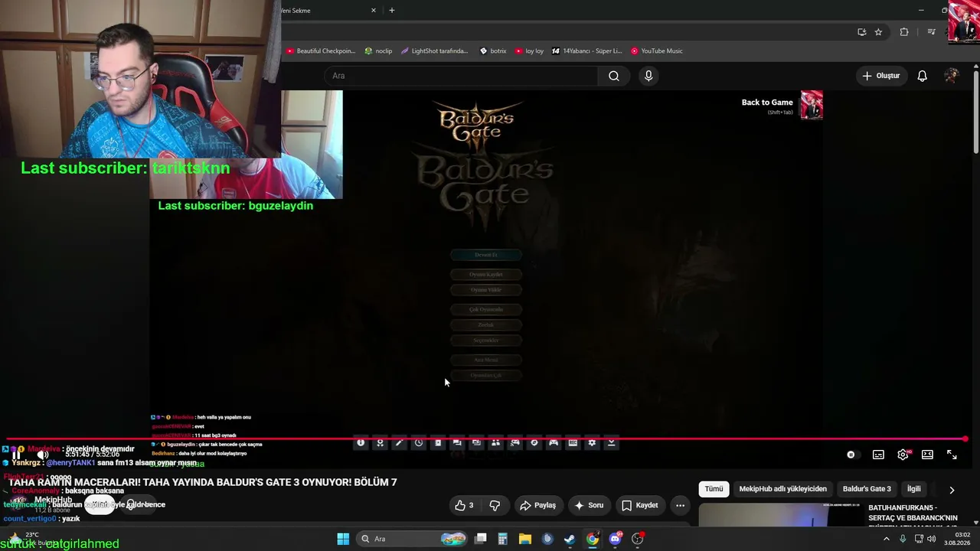Start voice search with the microphone icon
The image size is (980, 551).
[648, 76]
